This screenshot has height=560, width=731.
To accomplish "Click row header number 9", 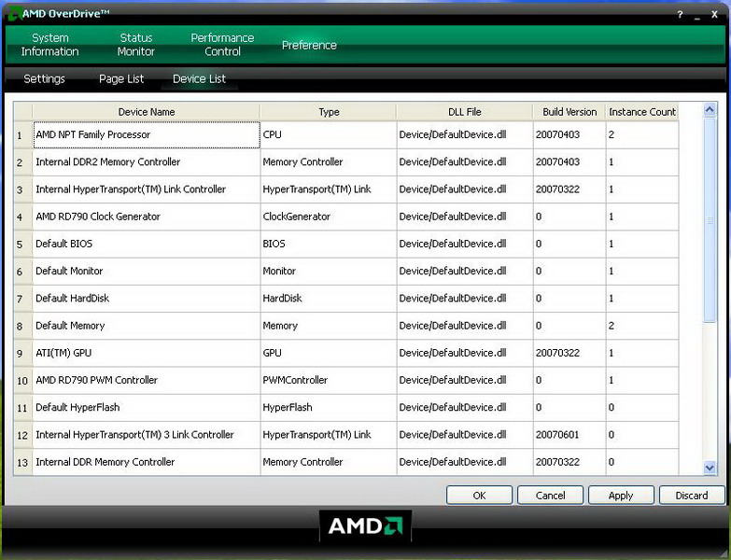I will pos(23,353).
